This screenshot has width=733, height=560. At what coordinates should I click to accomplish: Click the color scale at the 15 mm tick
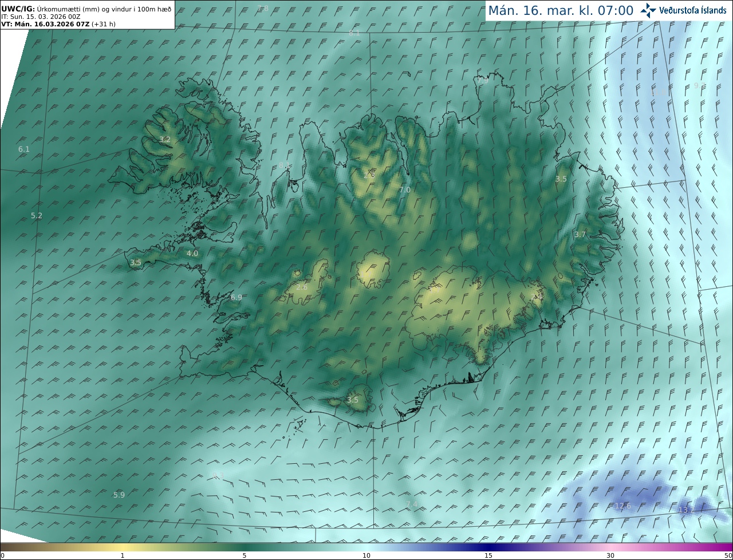[x=488, y=547]
